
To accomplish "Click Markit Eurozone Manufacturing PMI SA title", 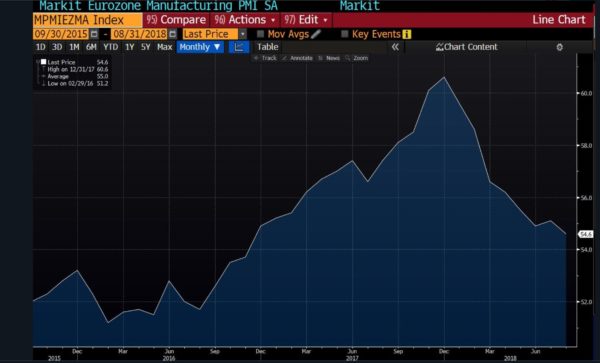I will (159, 6).
